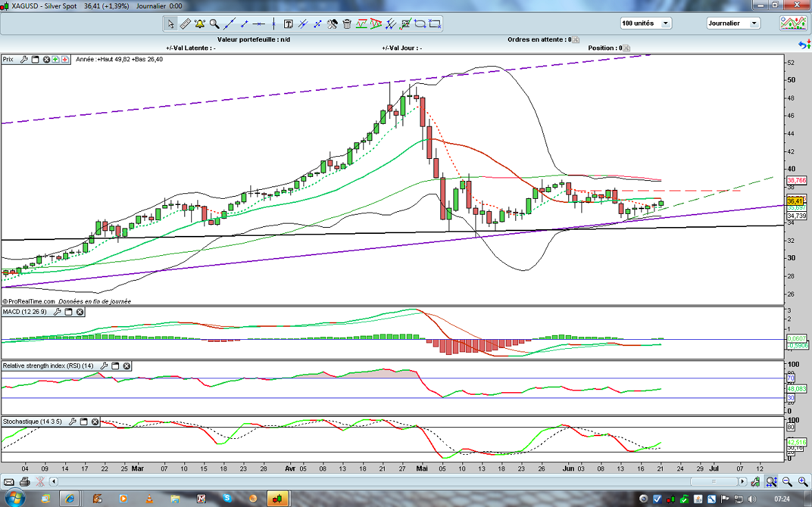Select the rectangle drawing tool
The height and width of the screenshot is (507, 812).
coord(435,24)
